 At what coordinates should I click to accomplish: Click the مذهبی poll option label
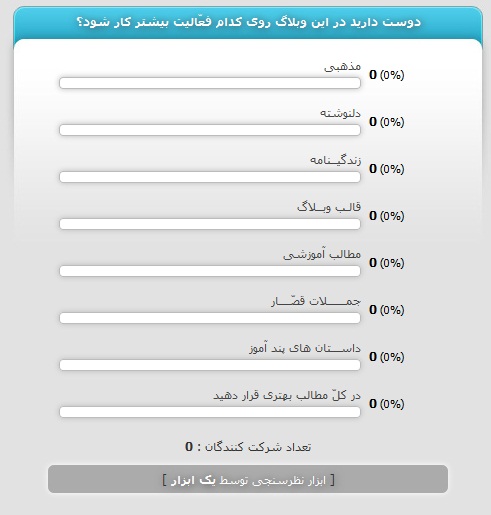[x=342, y=67]
